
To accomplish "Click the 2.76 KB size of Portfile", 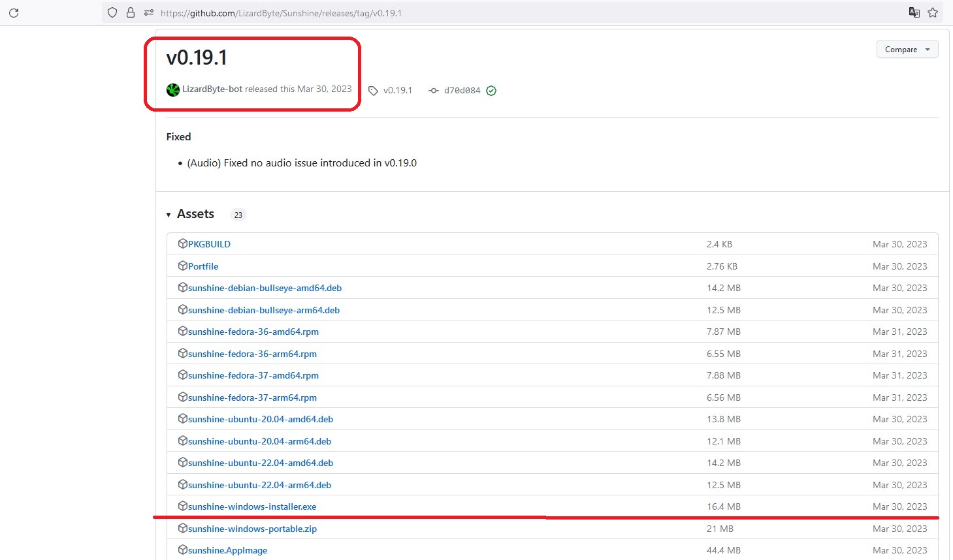I will coord(722,266).
